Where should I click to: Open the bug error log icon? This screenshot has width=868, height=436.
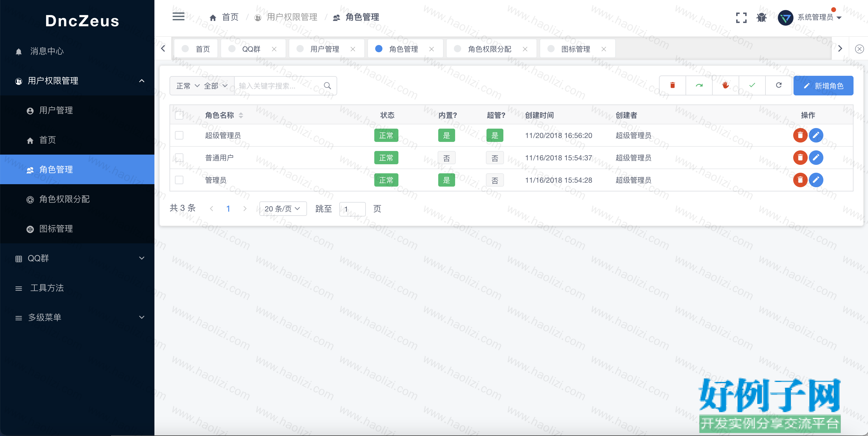point(761,17)
